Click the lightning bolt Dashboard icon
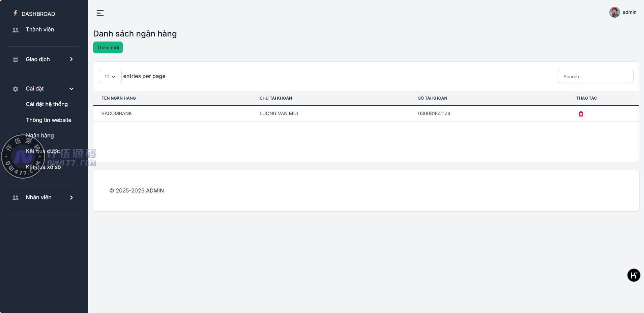Viewport: 644px width, 313px height. tap(15, 14)
